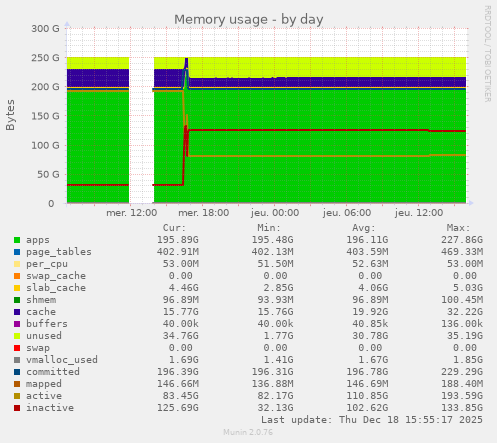Click the swap_cache legend label
This screenshot has height=443, width=497.
point(56,276)
